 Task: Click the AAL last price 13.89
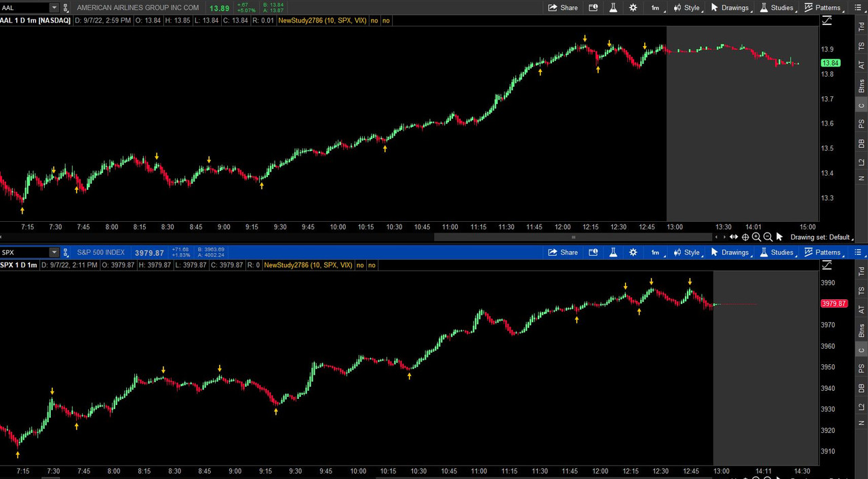click(220, 8)
